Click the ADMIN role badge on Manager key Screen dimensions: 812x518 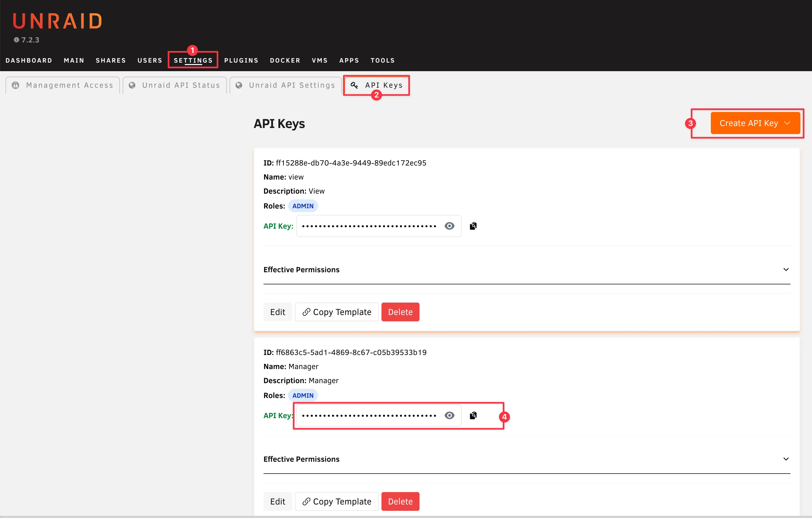[x=303, y=396]
